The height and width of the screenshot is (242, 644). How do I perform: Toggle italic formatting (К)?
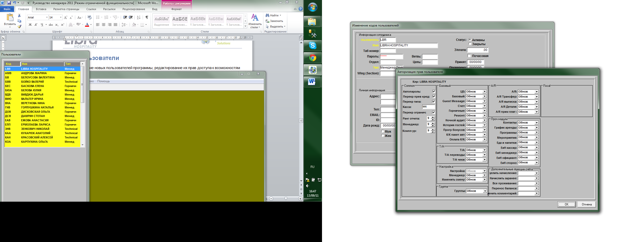click(x=36, y=25)
